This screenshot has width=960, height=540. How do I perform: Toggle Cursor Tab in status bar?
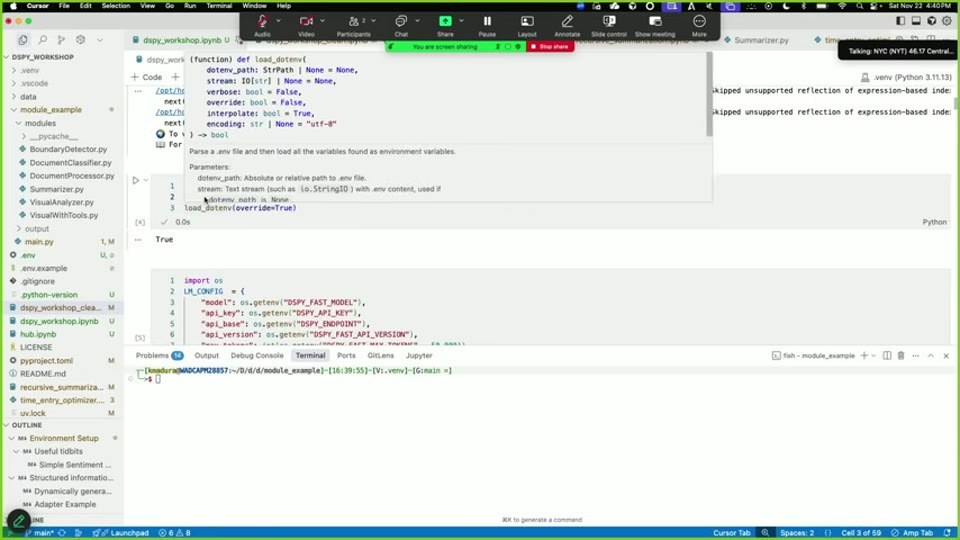[x=731, y=533]
